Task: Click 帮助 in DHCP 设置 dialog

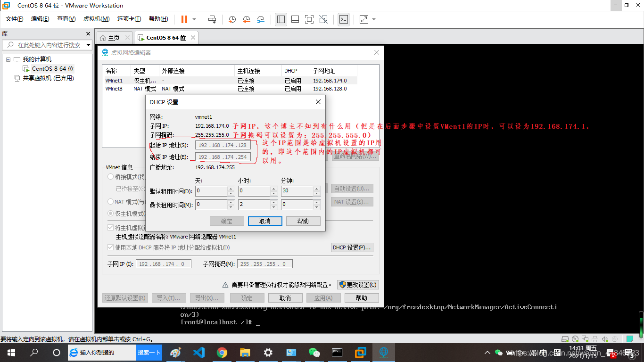Action: (x=303, y=221)
